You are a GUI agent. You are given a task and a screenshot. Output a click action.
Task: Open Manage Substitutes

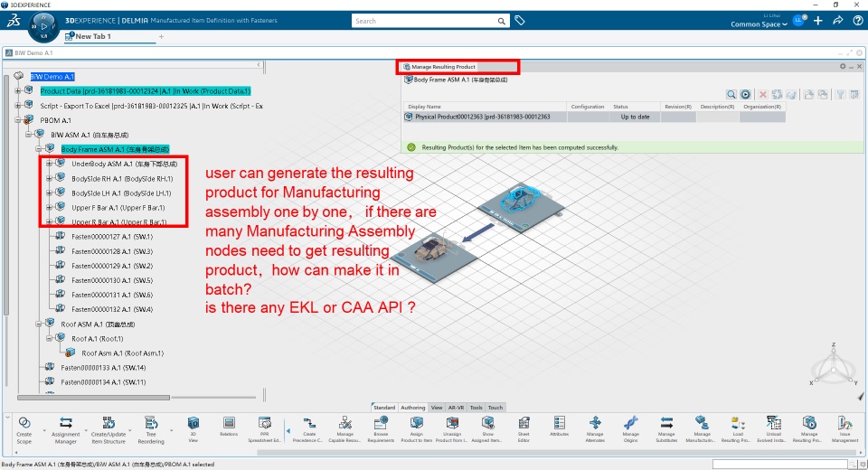click(x=666, y=429)
